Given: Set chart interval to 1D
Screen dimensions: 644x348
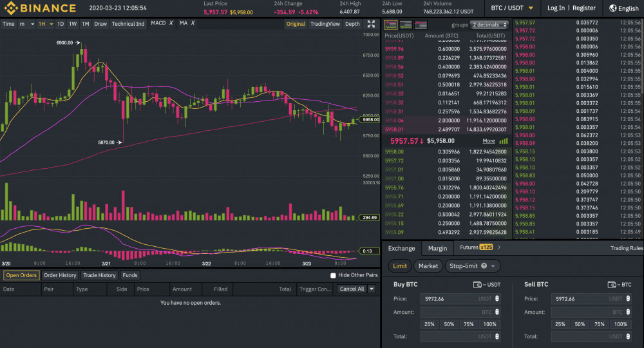Looking at the screenshot, I should click(61, 24).
